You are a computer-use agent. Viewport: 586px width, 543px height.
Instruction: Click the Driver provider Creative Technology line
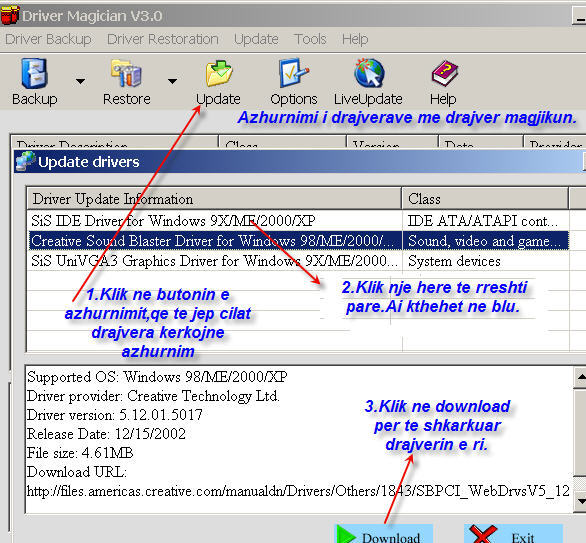153,396
